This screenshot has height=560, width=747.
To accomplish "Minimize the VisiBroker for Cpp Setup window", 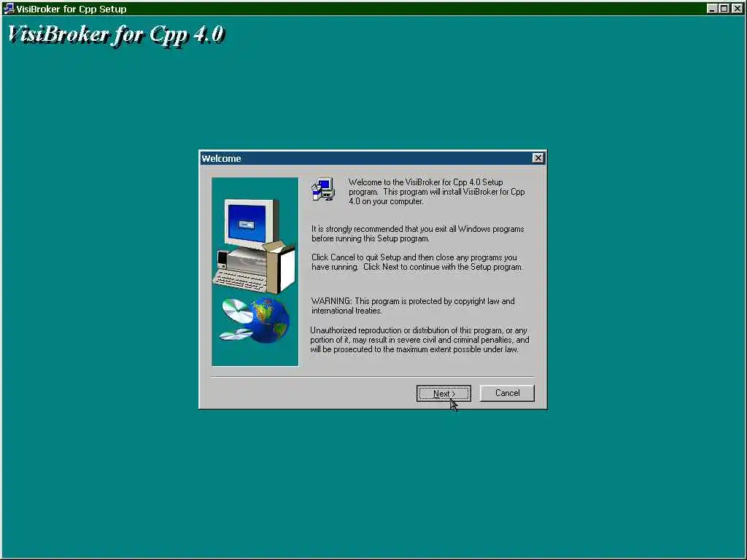I will point(712,9).
